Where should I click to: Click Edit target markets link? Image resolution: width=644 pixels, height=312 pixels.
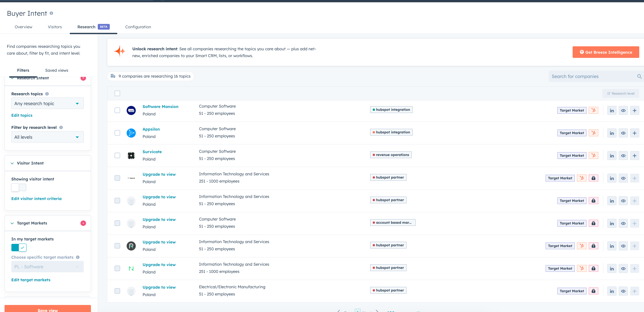point(31,280)
